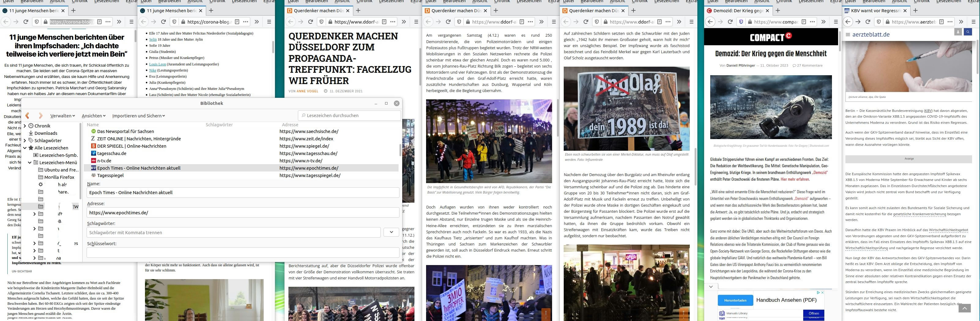
Task: Expand the Chronik tree node
Action: point(25,126)
